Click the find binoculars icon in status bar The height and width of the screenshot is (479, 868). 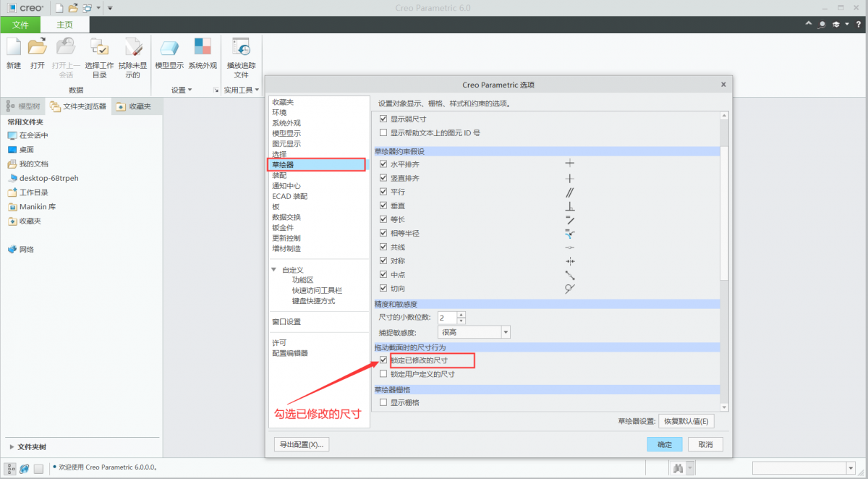[x=678, y=469]
